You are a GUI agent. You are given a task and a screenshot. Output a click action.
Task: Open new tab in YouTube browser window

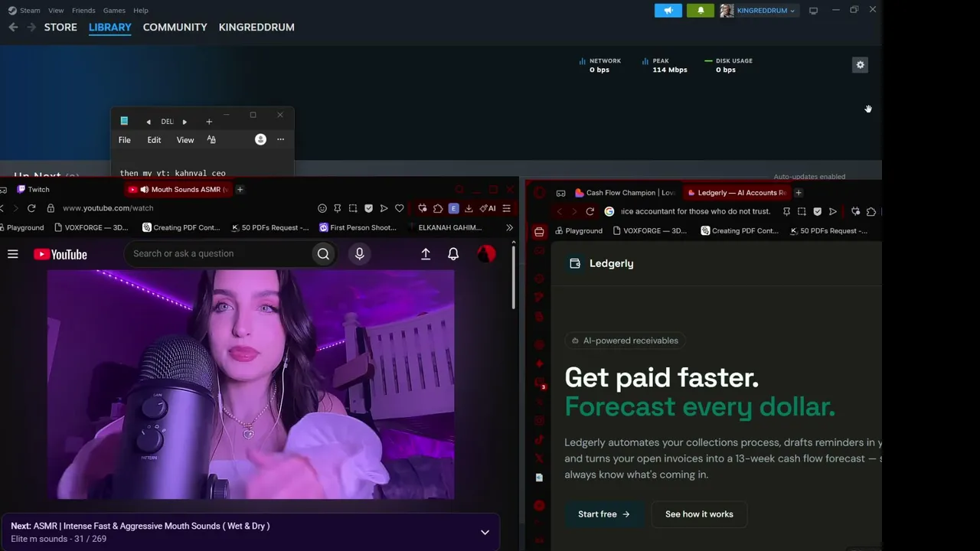click(240, 190)
